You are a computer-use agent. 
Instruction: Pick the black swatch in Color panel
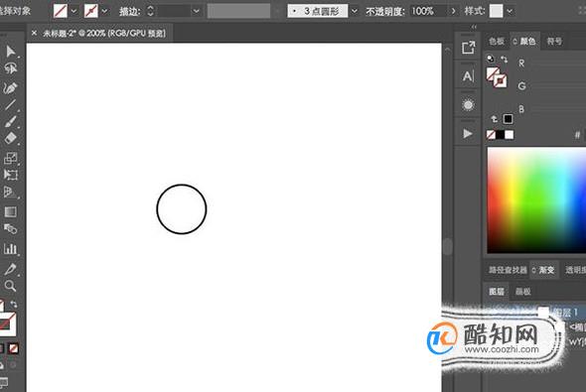point(500,135)
